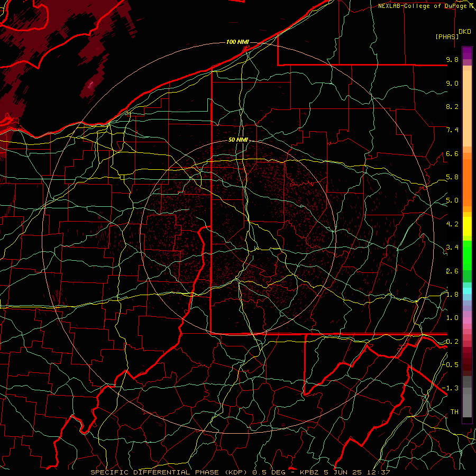Screen dimensions: 476x476
Task: Click the DKD label above the legend
Action: [x=464, y=32]
